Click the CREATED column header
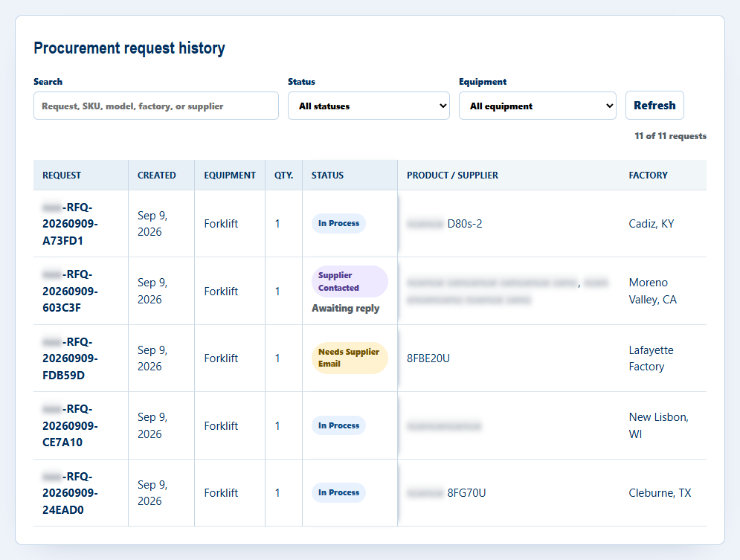The height and width of the screenshot is (560, 740). coord(157,175)
